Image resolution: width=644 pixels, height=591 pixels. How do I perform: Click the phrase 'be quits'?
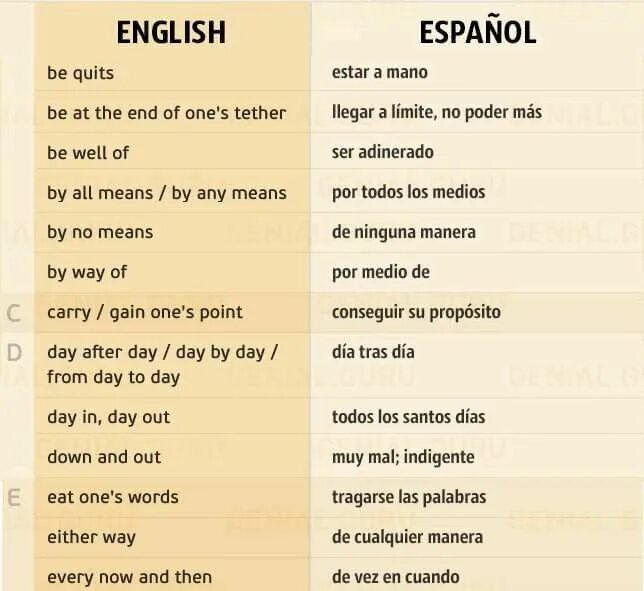(80, 74)
